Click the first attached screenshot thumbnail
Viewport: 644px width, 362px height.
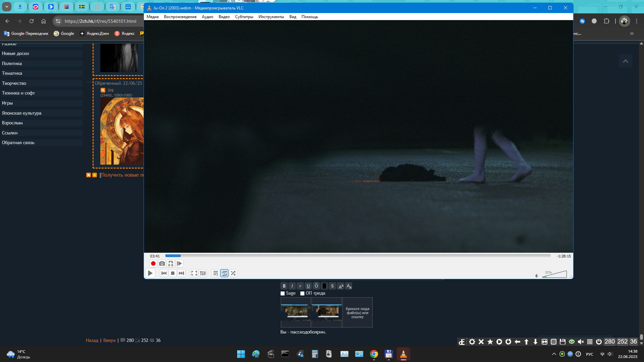296,312
